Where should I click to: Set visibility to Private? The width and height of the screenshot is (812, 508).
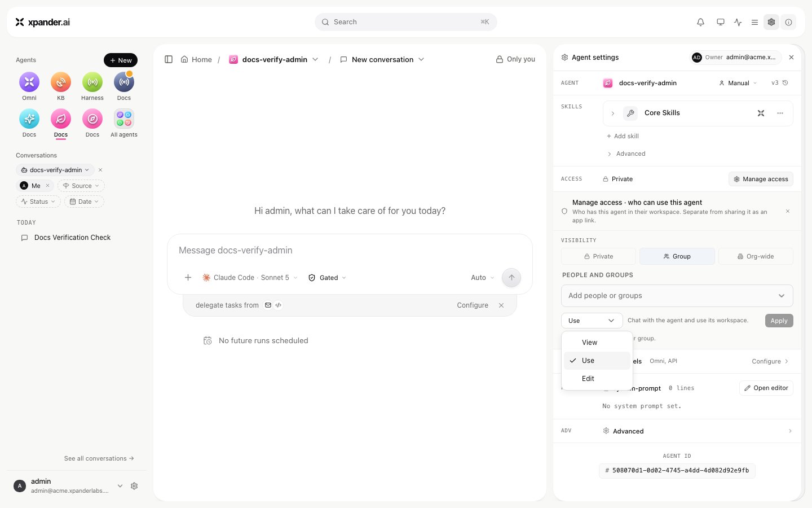point(598,256)
